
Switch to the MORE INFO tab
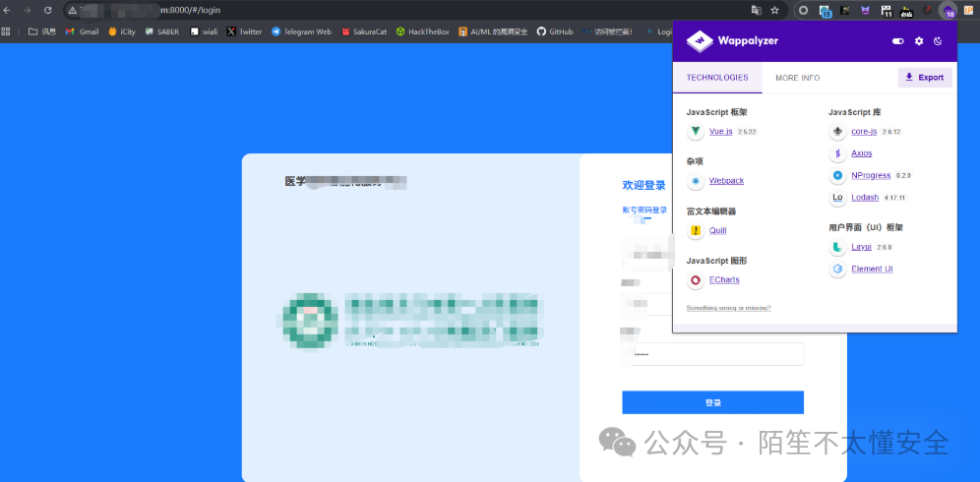coord(798,78)
